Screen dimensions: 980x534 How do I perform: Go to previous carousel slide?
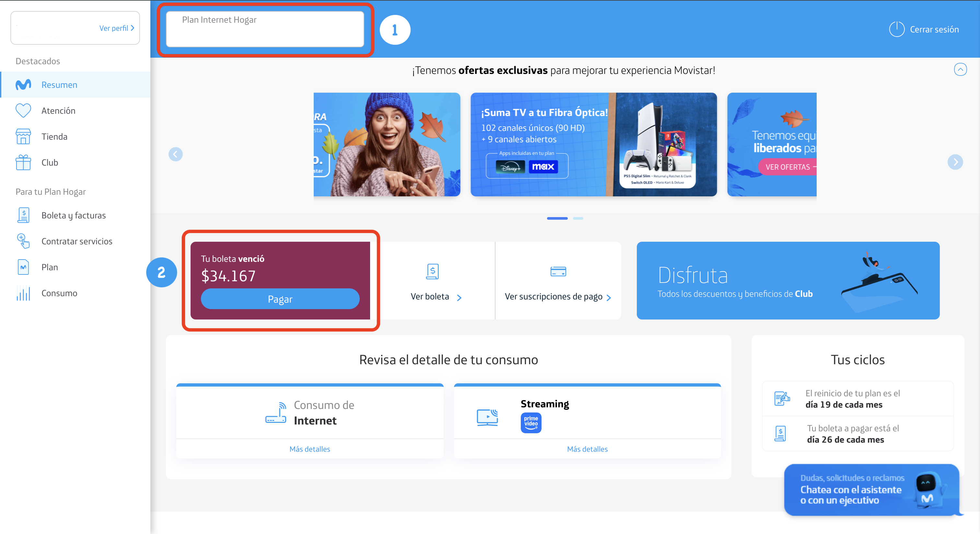coord(175,154)
